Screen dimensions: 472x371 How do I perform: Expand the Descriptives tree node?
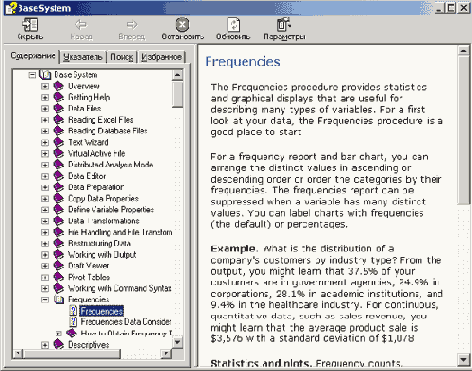(45, 345)
